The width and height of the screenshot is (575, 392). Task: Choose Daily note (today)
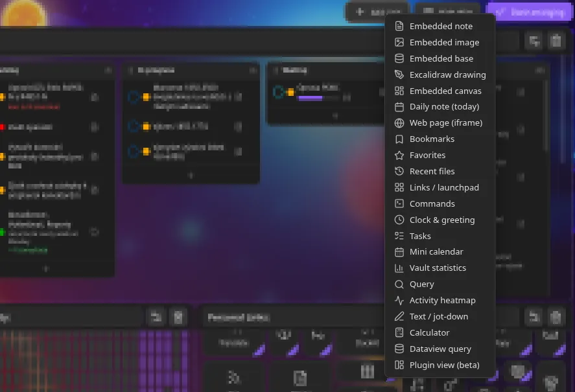click(x=440, y=107)
